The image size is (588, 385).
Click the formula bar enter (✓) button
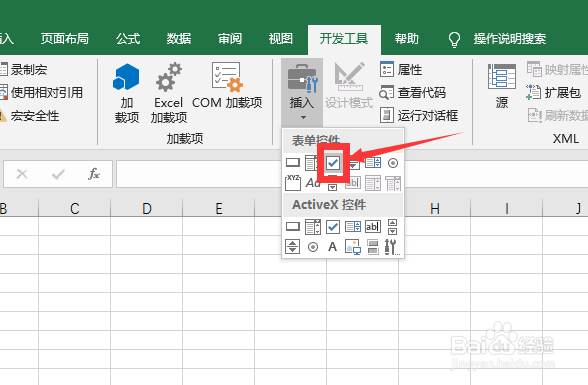(58, 174)
